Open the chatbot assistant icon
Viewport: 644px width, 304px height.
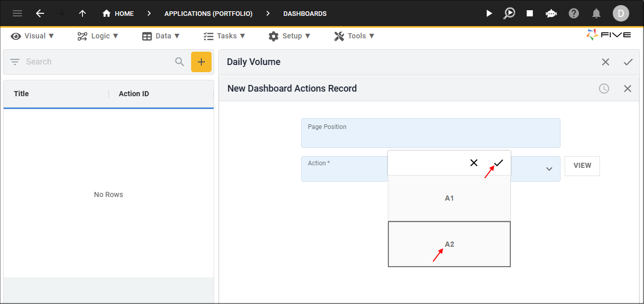point(551,13)
